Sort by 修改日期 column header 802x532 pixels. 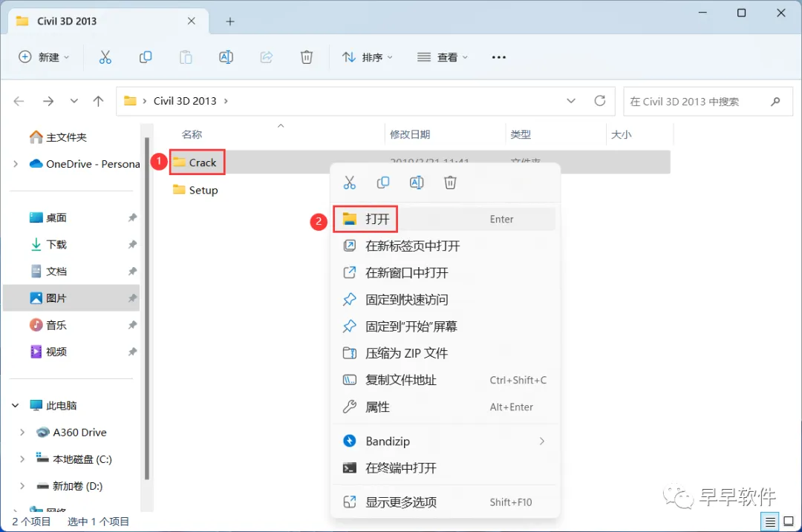410,134
